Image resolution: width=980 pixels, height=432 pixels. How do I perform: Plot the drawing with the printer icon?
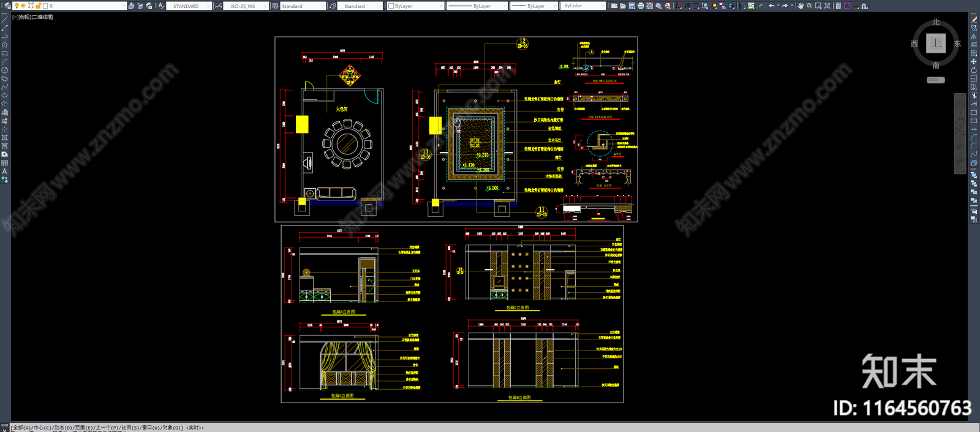641,6
